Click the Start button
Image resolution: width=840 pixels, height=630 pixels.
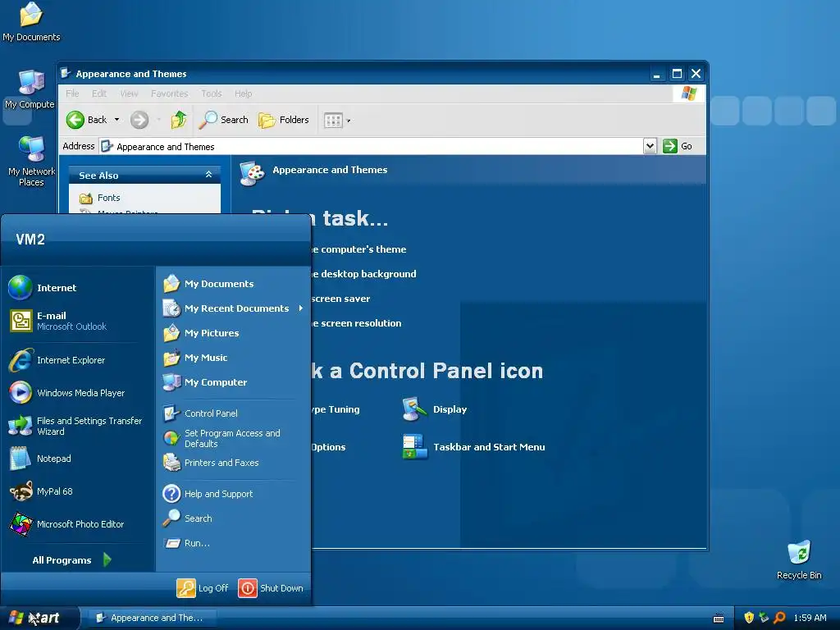pos(39,618)
